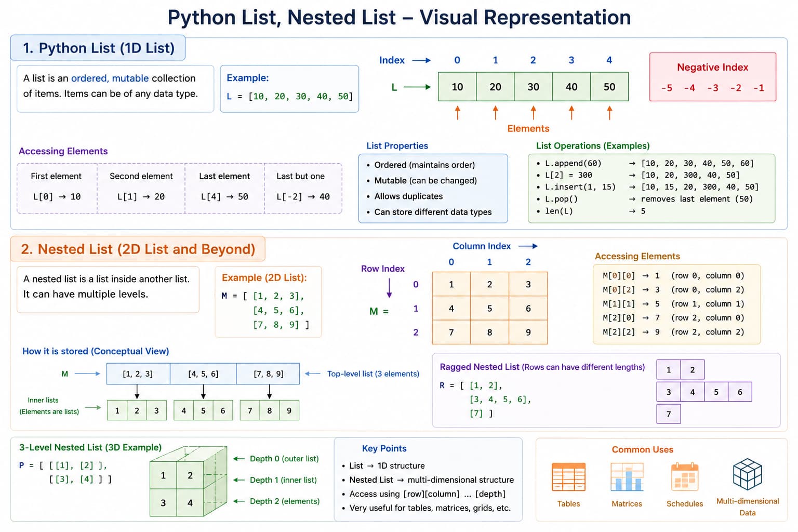
Task: Click the 'M[1][1] → 5' access line
Action: 673,304
